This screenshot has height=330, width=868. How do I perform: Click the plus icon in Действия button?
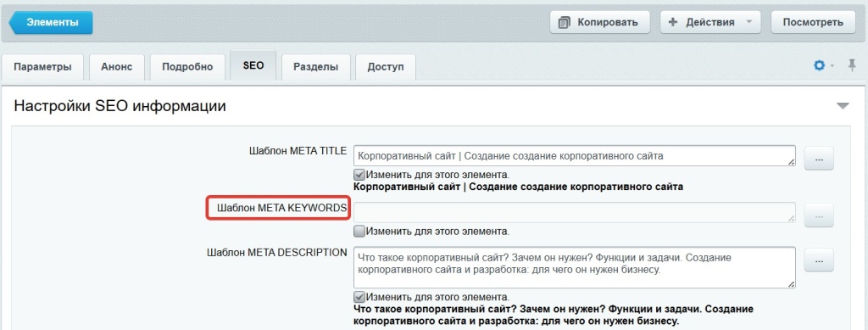pyautogui.click(x=673, y=22)
